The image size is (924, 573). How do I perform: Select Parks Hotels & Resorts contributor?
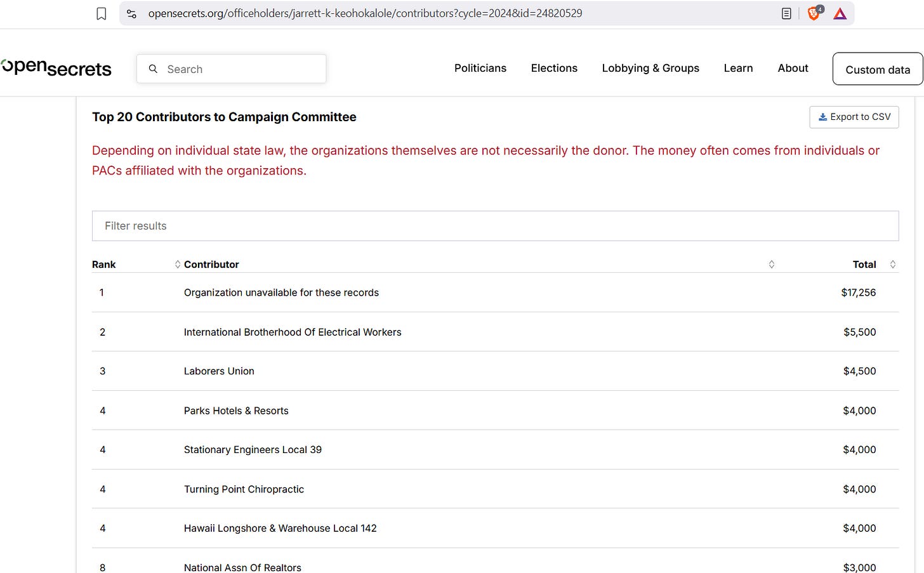[x=236, y=411]
